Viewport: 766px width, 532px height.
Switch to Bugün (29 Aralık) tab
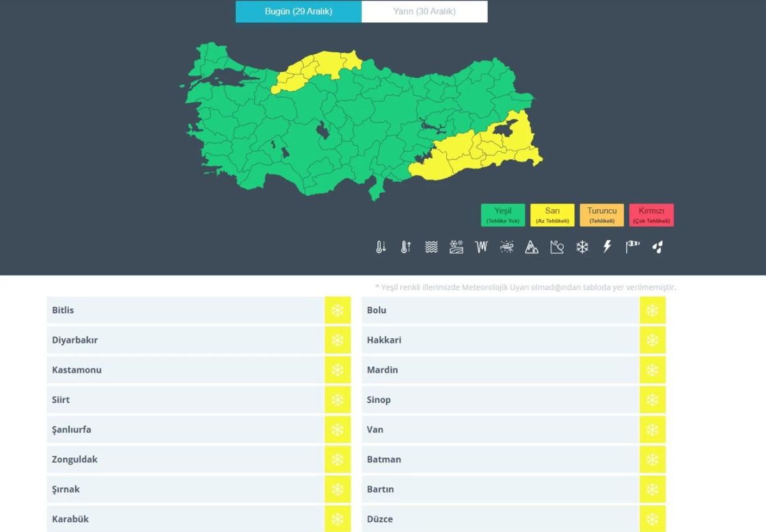pyautogui.click(x=298, y=11)
